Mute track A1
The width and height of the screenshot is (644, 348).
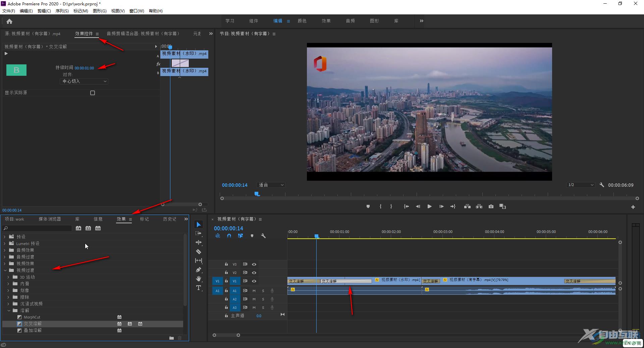(x=254, y=291)
